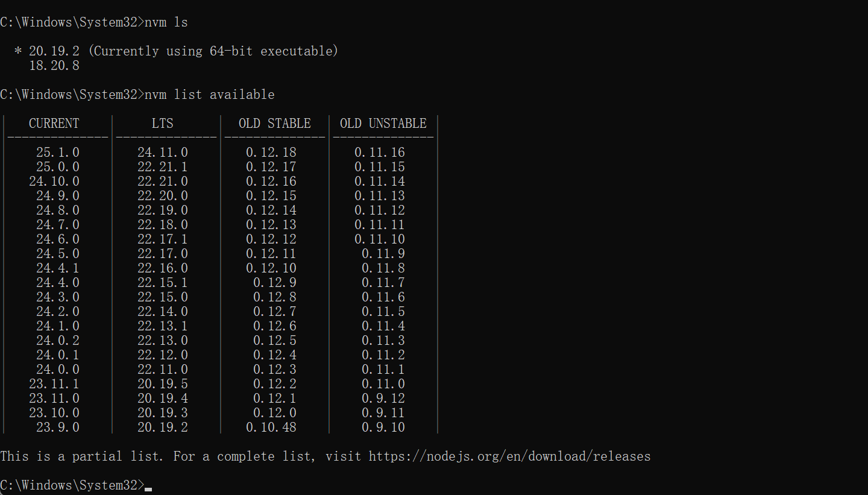Click 'Currently using 64-bit executable' text

213,51
